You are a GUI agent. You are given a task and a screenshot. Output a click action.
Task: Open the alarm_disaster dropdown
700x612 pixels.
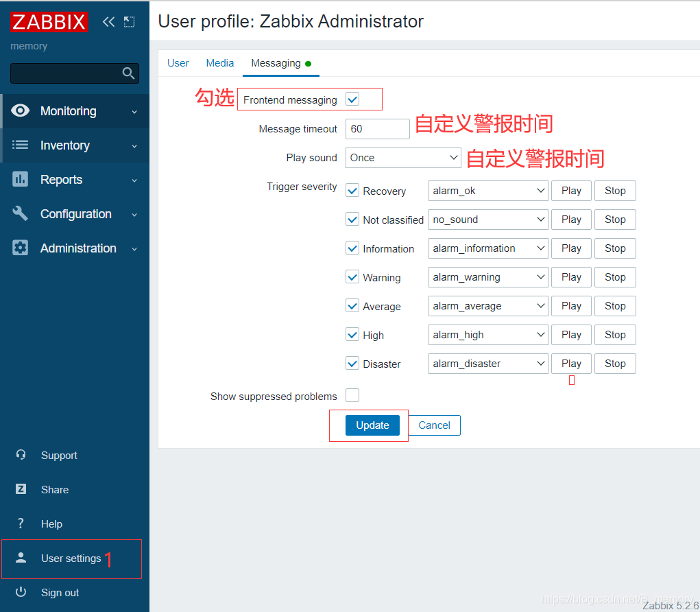tap(488, 364)
